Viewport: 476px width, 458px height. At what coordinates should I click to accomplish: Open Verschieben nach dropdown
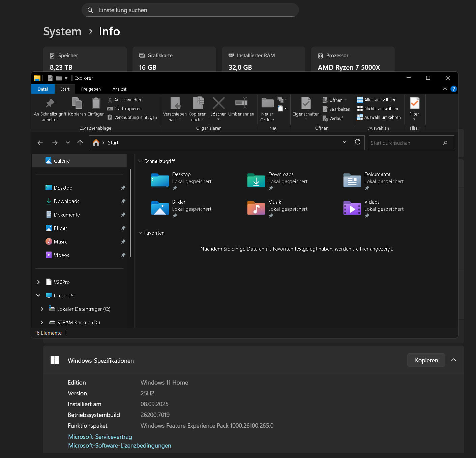pyautogui.click(x=175, y=109)
